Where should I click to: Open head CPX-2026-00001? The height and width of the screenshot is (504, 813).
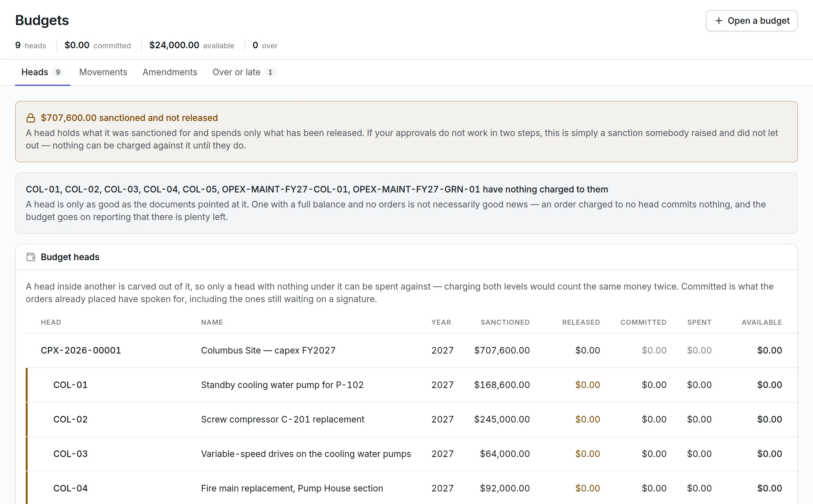(81, 350)
